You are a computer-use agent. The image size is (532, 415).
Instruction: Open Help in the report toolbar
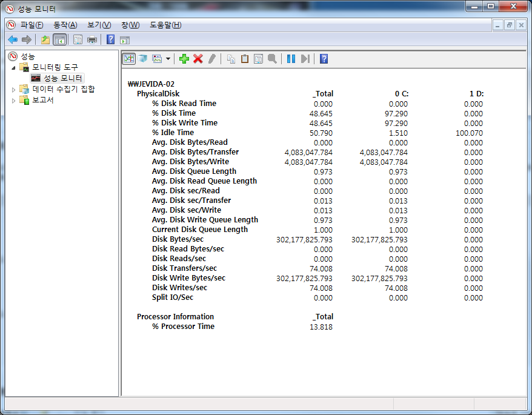[324, 59]
